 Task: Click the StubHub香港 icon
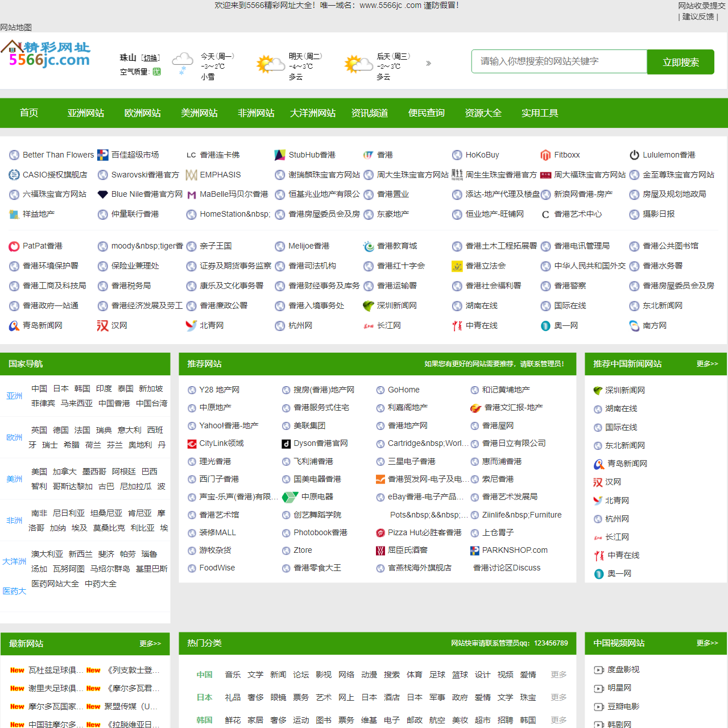pos(280,155)
